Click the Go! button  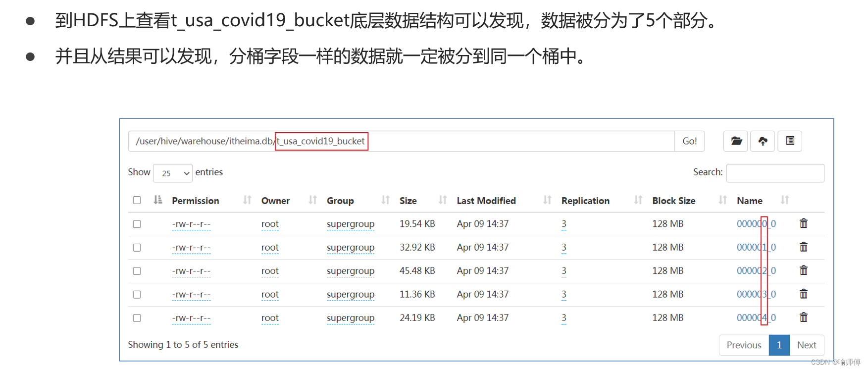[x=689, y=141]
